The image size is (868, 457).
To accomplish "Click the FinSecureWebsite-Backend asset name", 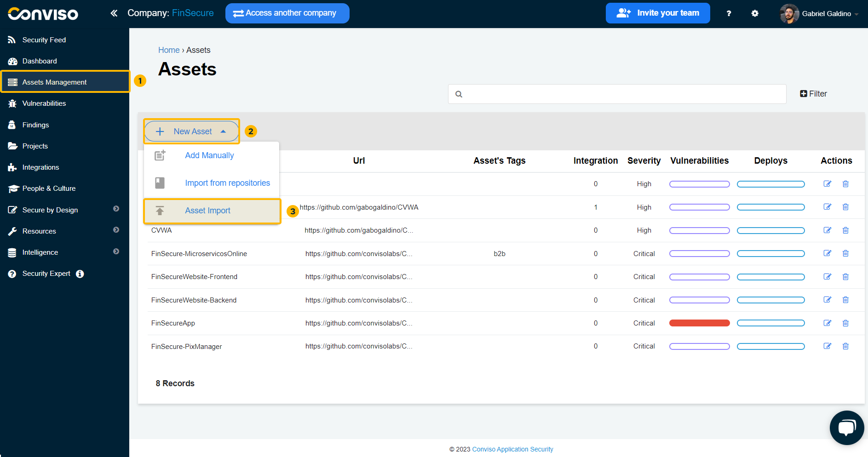I will point(194,300).
